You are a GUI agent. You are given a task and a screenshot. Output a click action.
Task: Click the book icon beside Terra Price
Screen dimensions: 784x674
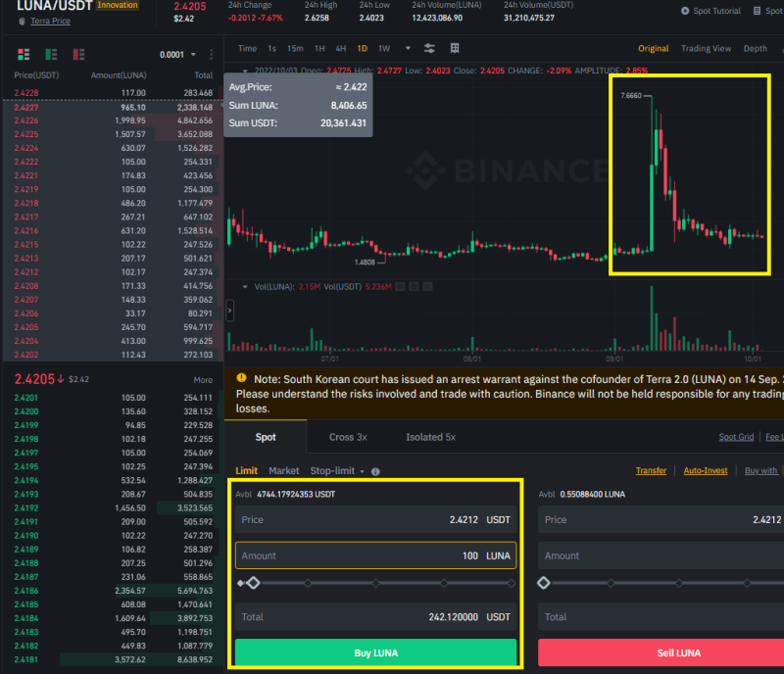22,21
